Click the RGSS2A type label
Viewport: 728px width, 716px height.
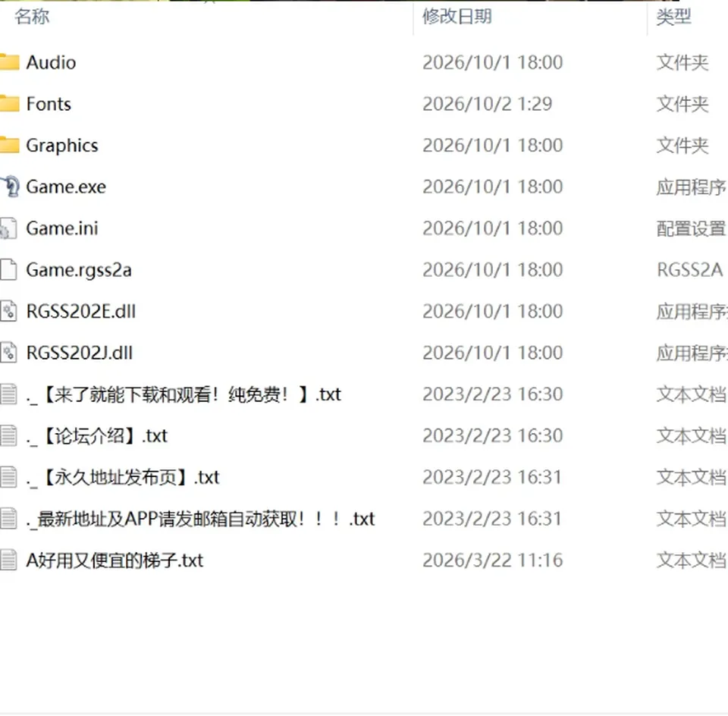point(690,270)
